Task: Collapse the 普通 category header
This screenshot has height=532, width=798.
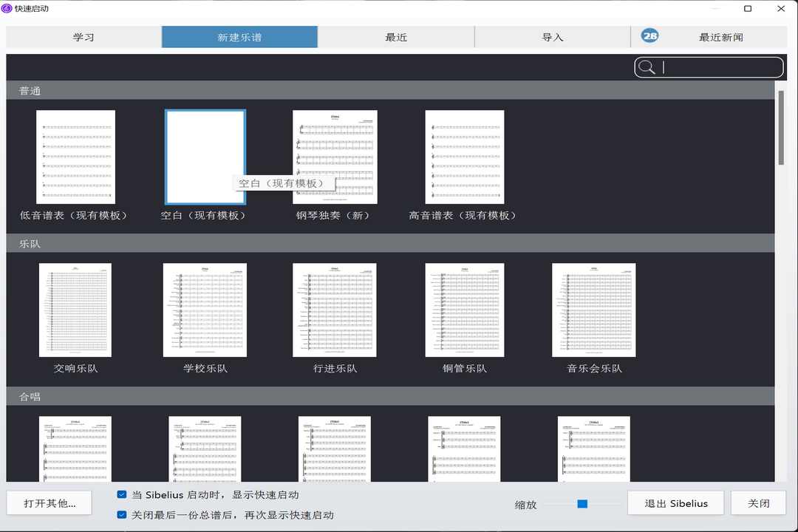Action: point(30,91)
